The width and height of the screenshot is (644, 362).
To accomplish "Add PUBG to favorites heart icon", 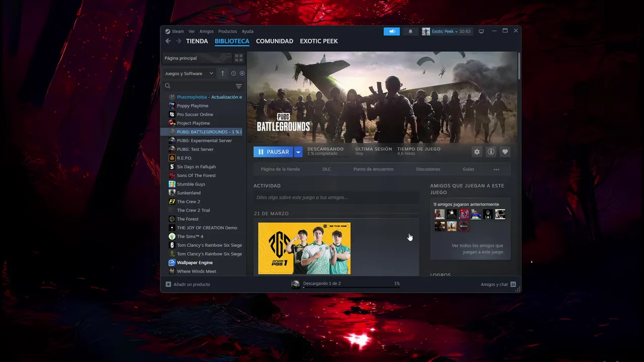I will coord(505,152).
